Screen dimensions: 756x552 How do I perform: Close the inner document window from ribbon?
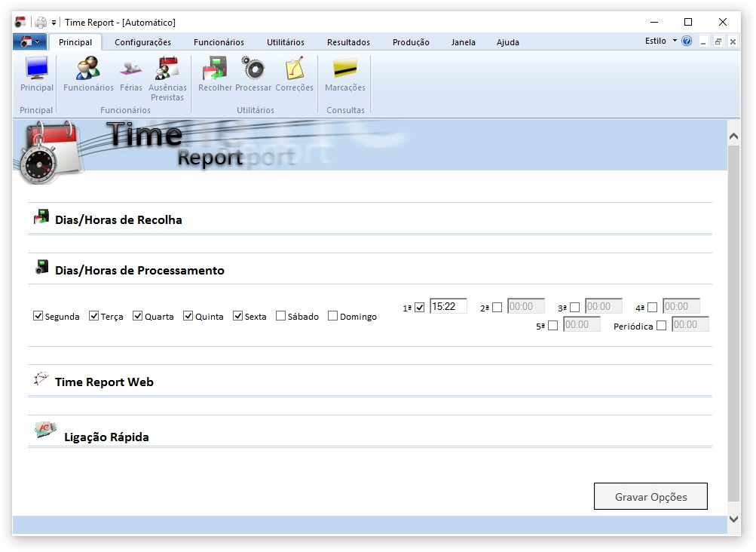tap(733, 42)
